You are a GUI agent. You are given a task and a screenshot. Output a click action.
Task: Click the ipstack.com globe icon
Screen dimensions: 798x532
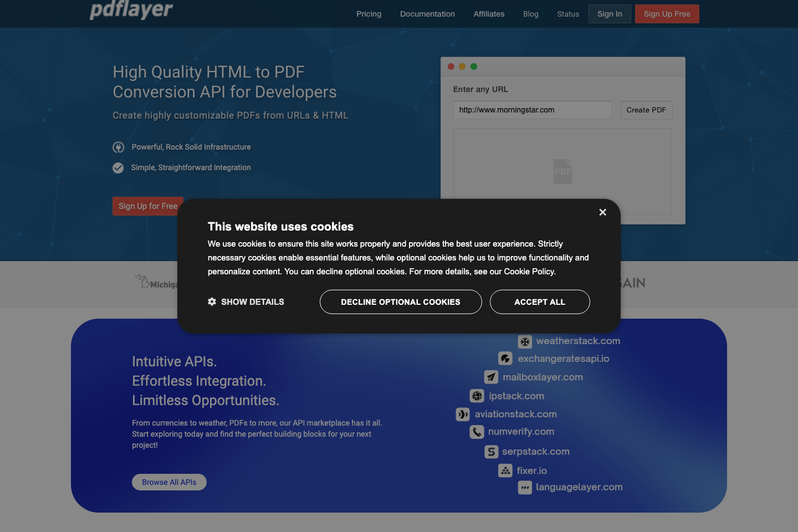[x=477, y=396]
